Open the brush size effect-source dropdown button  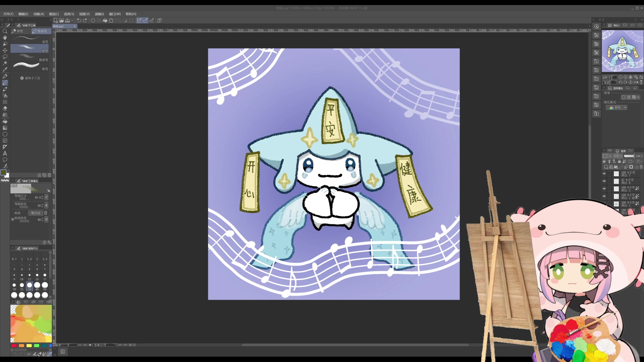pos(46,197)
